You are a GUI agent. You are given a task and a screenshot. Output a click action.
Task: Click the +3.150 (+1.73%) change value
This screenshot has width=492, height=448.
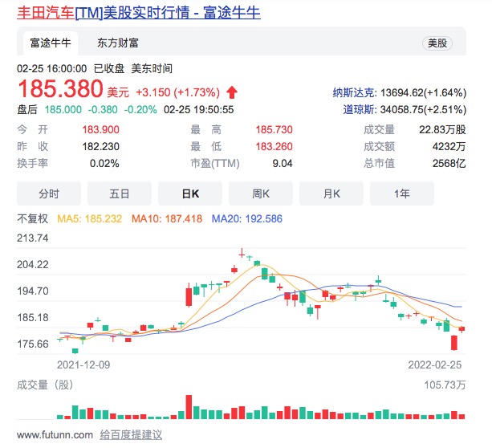(x=178, y=92)
